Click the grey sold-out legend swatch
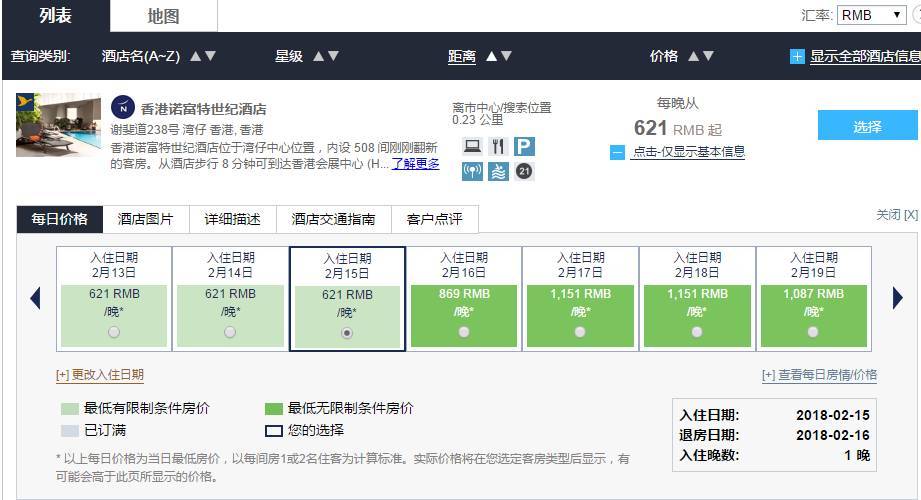The width and height of the screenshot is (921, 500). pos(70,431)
